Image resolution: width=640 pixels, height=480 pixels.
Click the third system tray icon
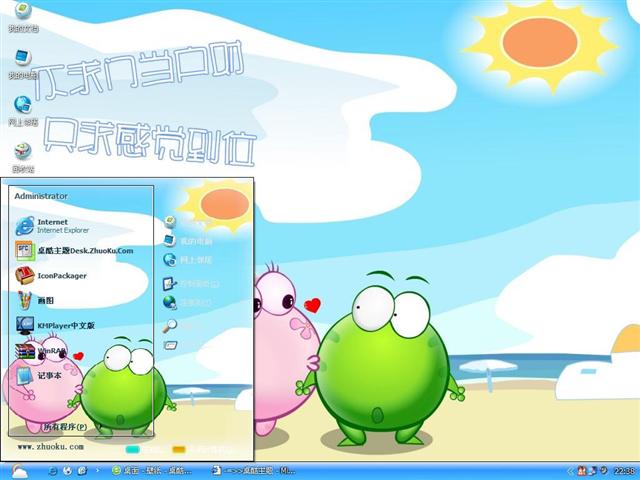(604, 471)
